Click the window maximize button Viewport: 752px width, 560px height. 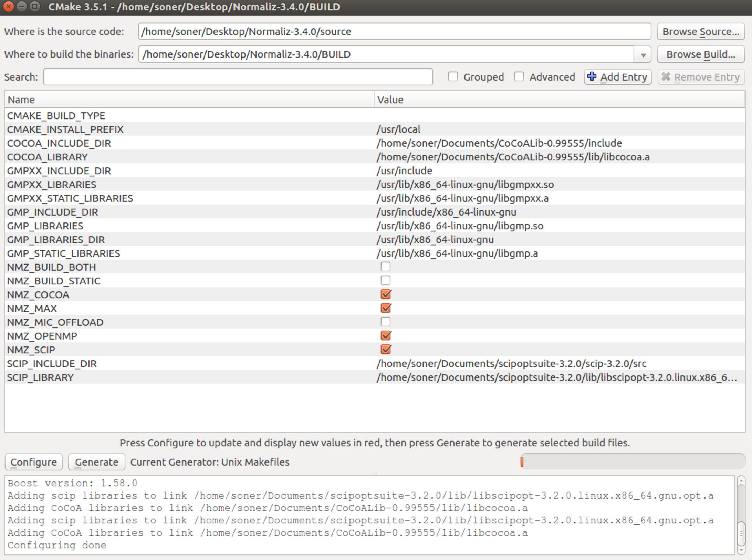click(x=34, y=7)
